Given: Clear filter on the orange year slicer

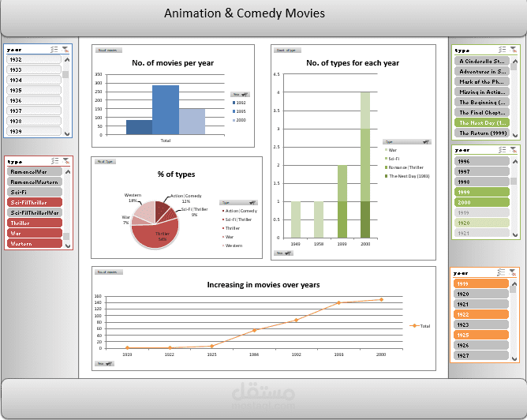Looking at the screenshot, I should click(x=512, y=272).
